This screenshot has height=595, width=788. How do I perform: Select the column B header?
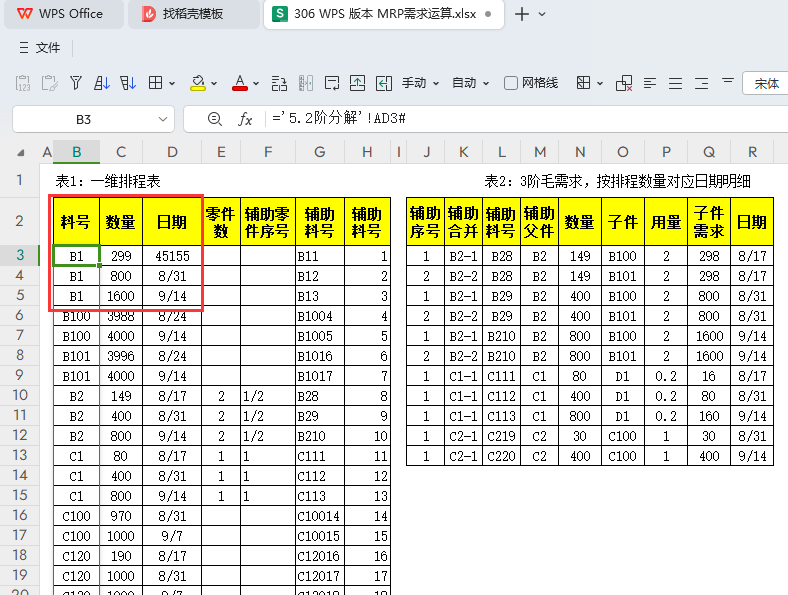[x=76, y=152]
